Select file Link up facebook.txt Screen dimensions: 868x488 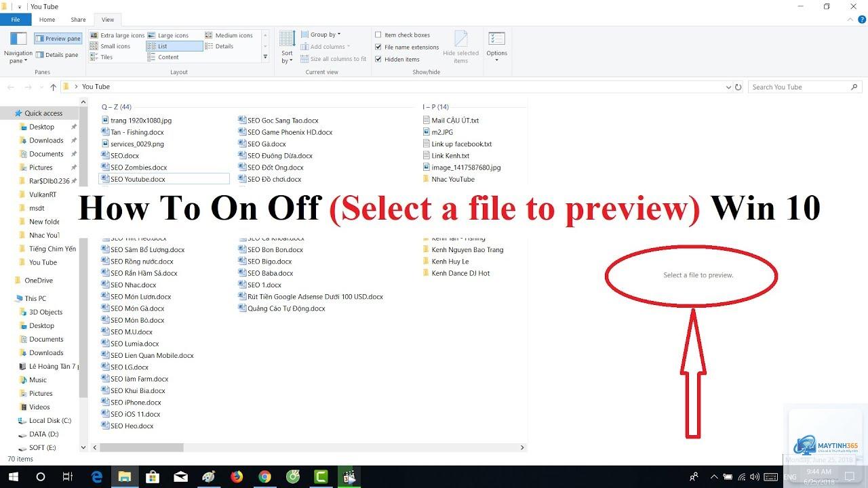tap(456, 144)
